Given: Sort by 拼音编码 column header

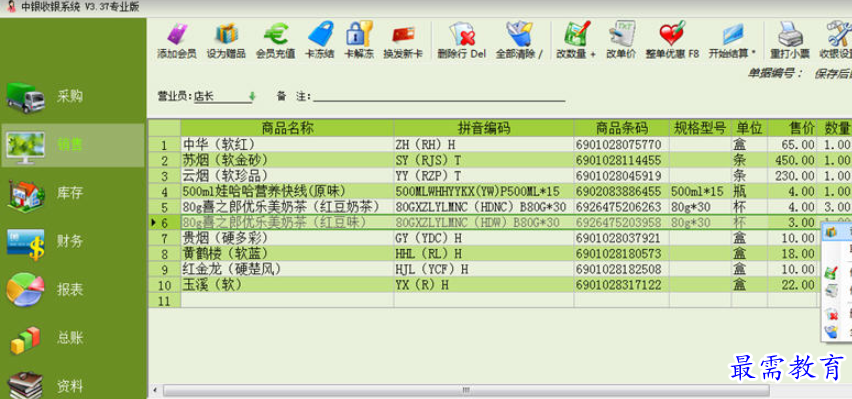Looking at the screenshot, I should pyautogui.click(x=484, y=128).
